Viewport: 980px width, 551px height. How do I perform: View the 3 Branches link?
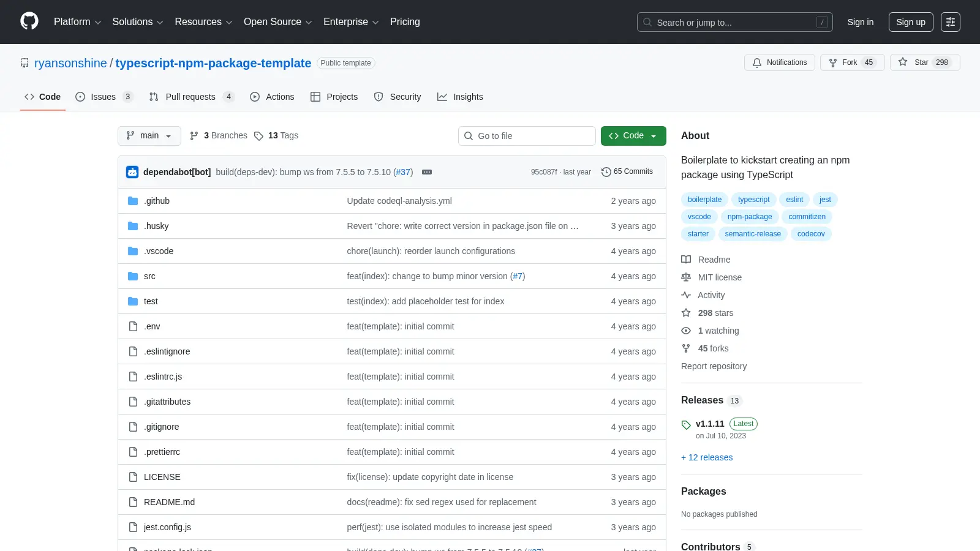tap(219, 136)
